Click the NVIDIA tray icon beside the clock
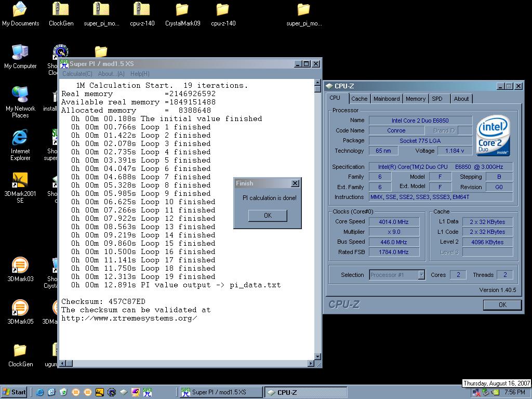This screenshot has width=532, height=399. click(495, 393)
